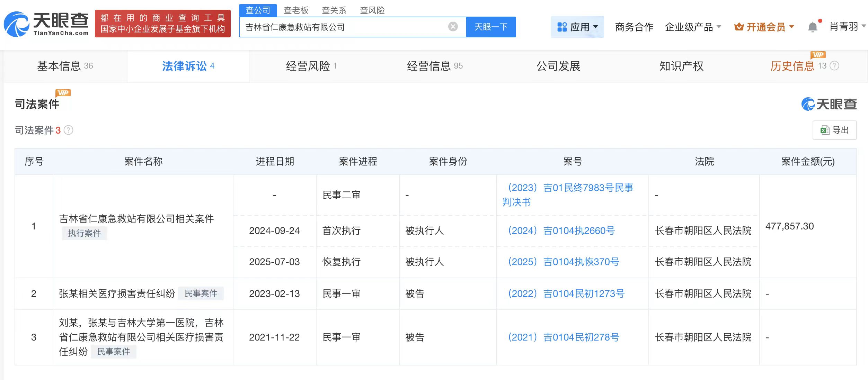This screenshot has height=380, width=868.
Task: Open the 基本信息 tab
Action: point(65,66)
